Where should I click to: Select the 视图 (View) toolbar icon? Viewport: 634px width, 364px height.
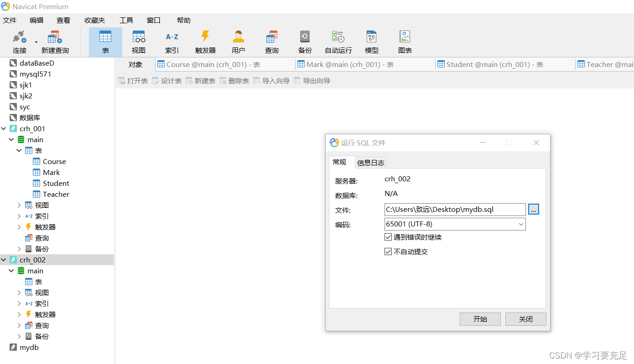coord(139,37)
